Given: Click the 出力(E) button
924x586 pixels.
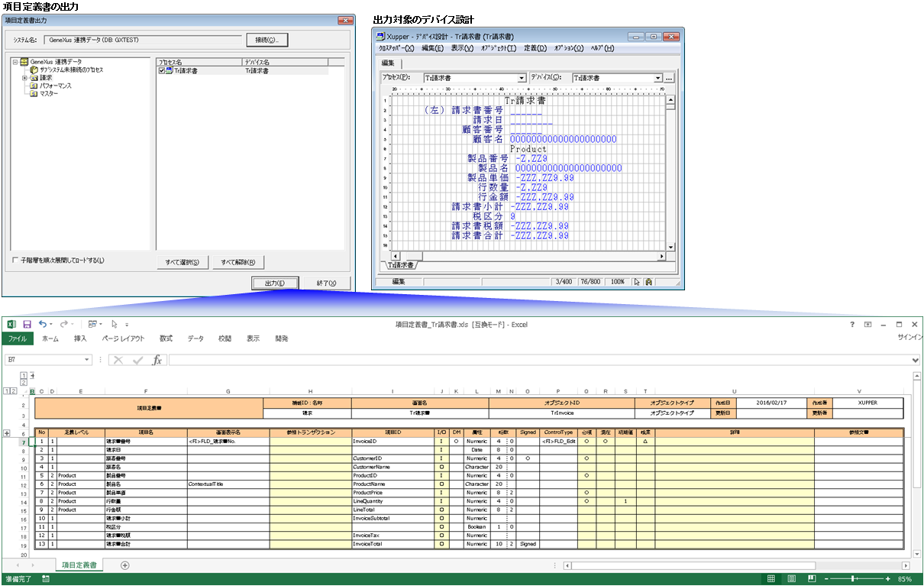Looking at the screenshot, I should [275, 283].
